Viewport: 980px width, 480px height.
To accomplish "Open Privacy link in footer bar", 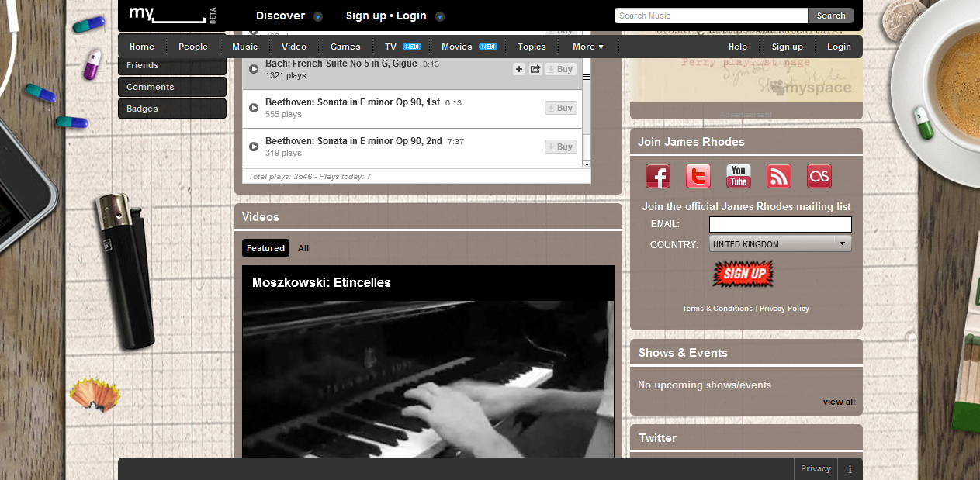I will 816,468.
